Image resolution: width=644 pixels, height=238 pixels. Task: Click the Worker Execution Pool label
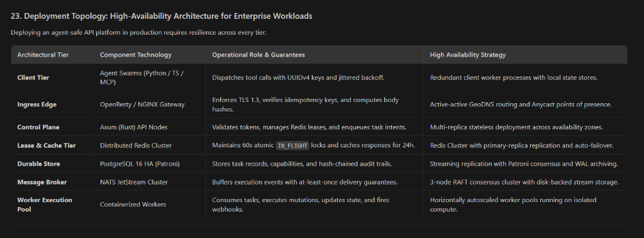(x=45, y=204)
